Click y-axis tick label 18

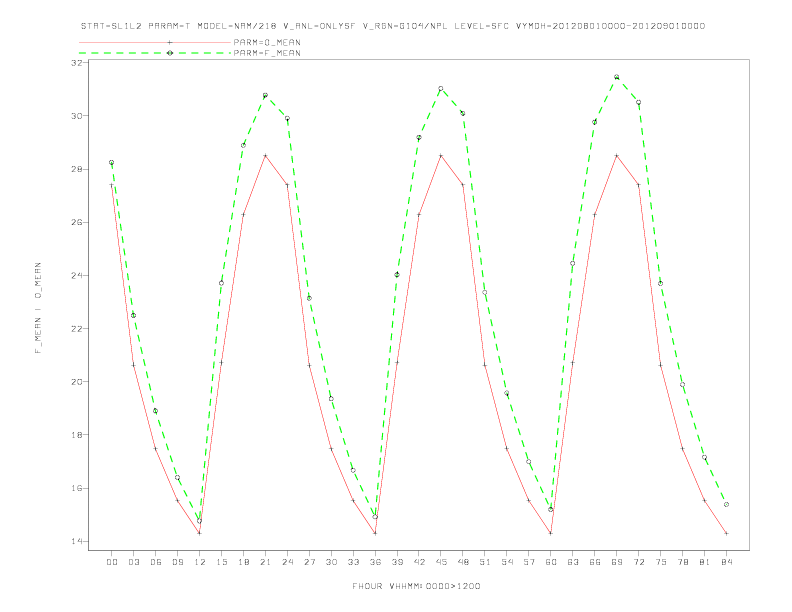click(x=77, y=435)
